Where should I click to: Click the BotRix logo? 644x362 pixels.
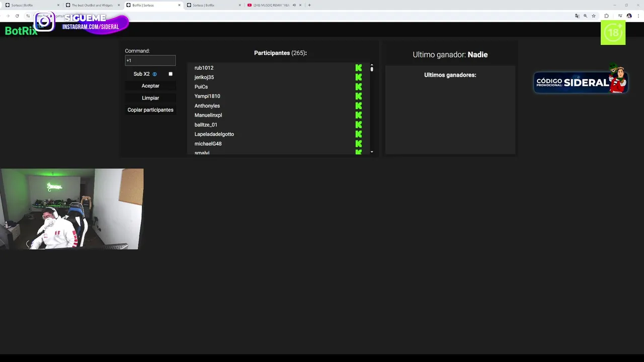pyautogui.click(x=21, y=31)
